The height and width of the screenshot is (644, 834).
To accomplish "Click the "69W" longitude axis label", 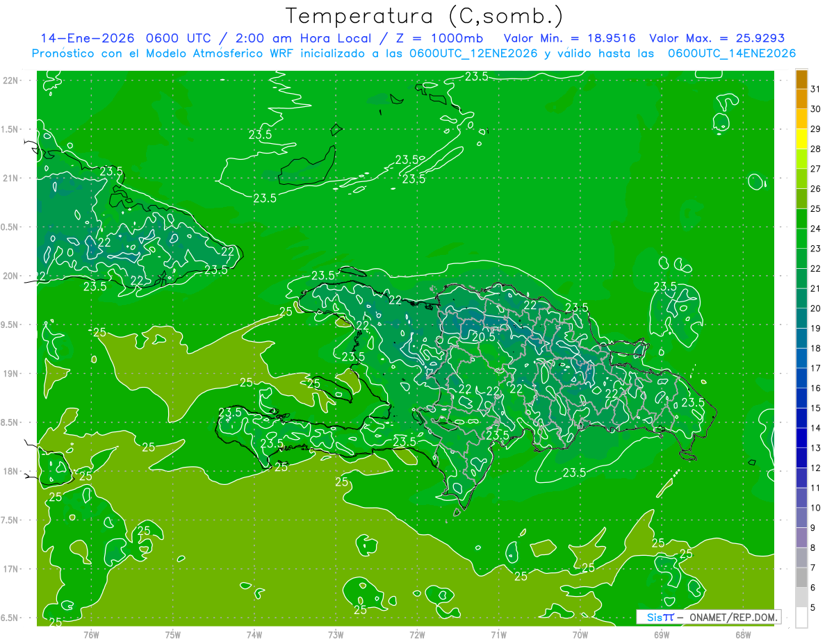I will tap(662, 634).
